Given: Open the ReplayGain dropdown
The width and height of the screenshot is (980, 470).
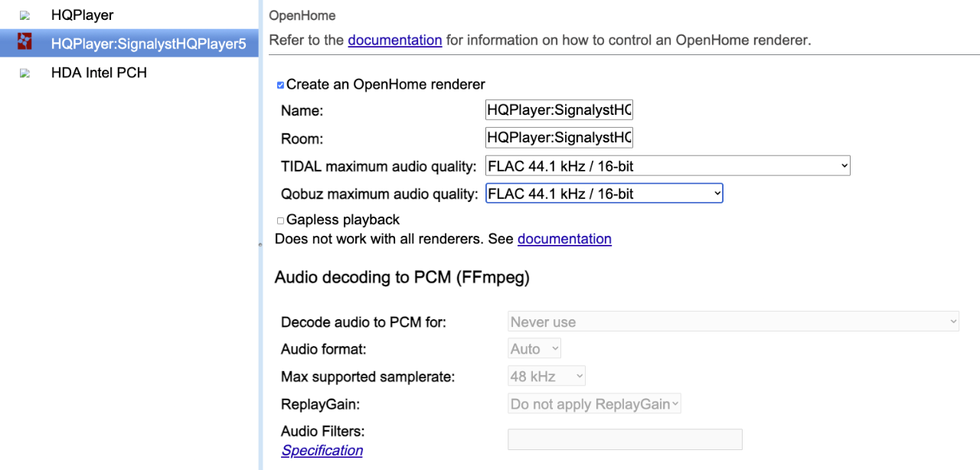Looking at the screenshot, I should pyautogui.click(x=594, y=404).
